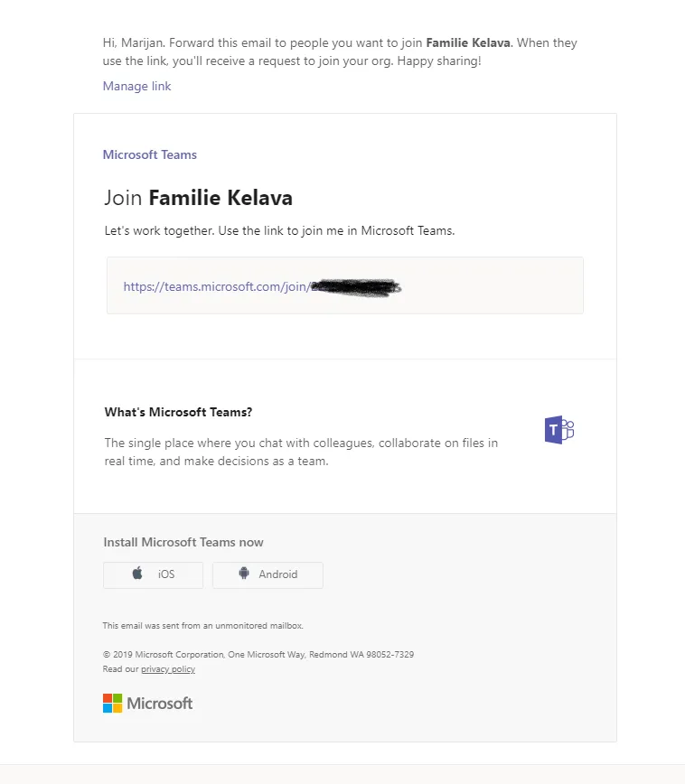Choose the Android install button
This screenshot has height=784, width=685.
(x=267, y=575)
